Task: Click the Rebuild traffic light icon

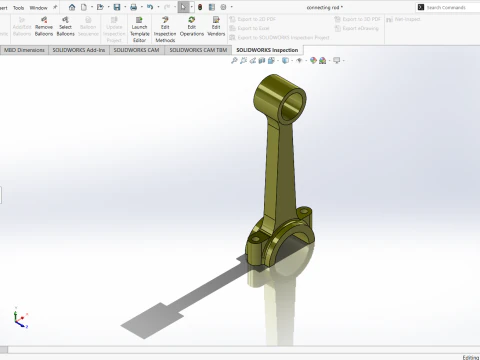Action: pyautogui.click(x=200, y=7)
